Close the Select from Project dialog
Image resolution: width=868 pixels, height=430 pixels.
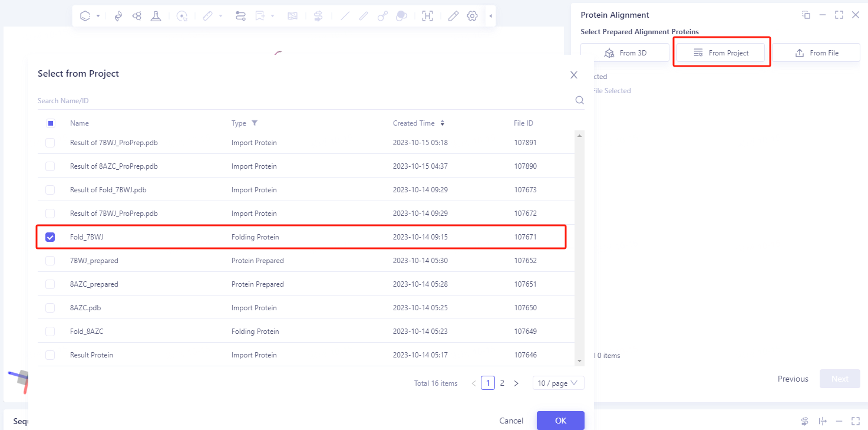(574, 75)
